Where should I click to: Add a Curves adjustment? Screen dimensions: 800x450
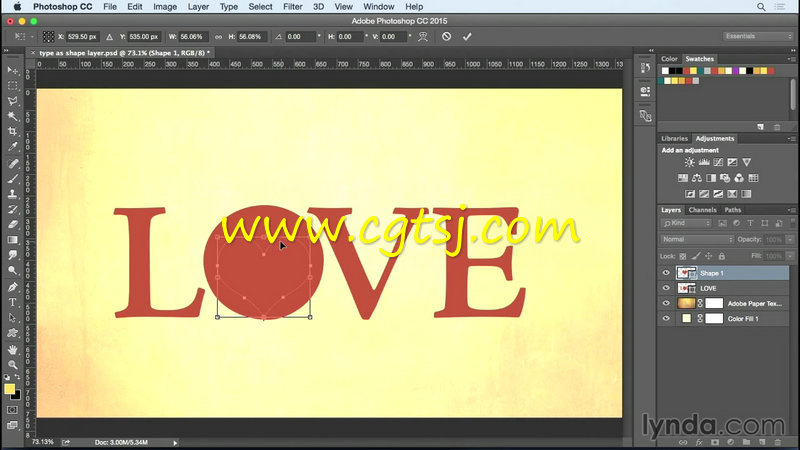click(718, 162)
